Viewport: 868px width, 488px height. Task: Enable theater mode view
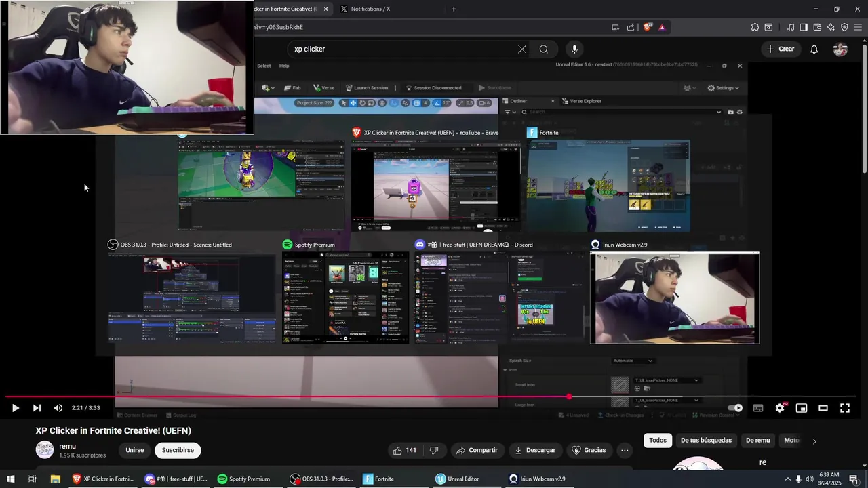pyautogui.click(x=823, y=408)
